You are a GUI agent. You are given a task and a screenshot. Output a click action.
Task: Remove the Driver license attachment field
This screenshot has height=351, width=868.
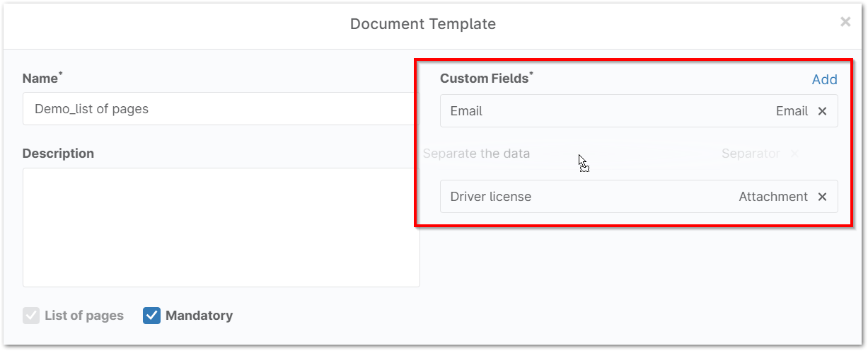(822, 197)
